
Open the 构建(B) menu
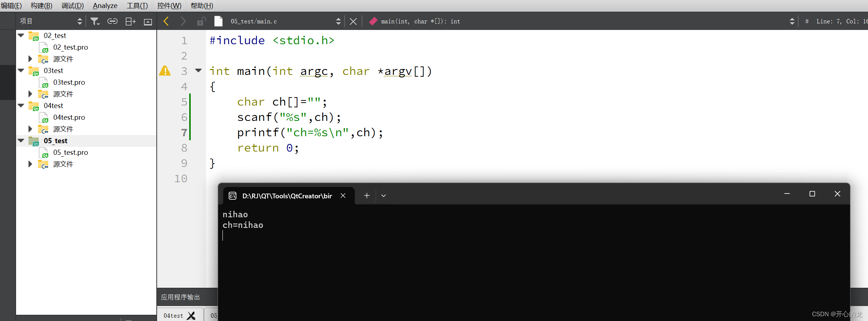(41, 5)
